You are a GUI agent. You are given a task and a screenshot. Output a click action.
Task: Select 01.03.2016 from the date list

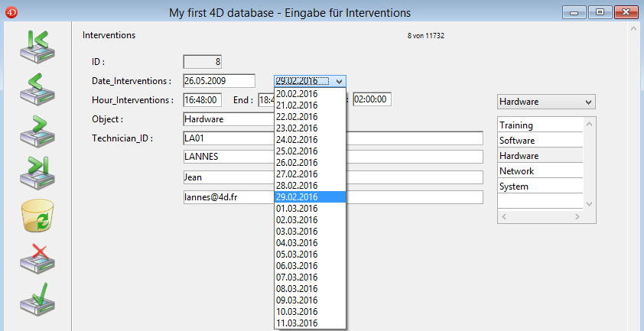297,209
